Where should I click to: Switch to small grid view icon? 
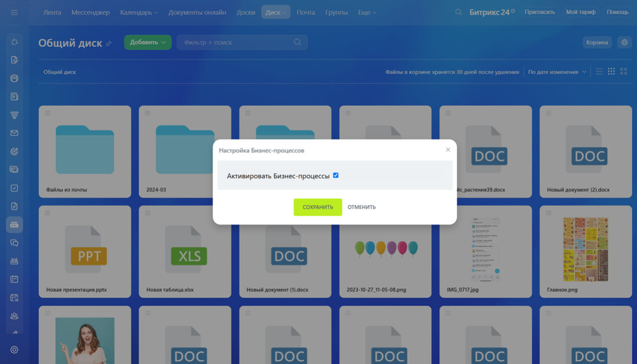point(612,72)
